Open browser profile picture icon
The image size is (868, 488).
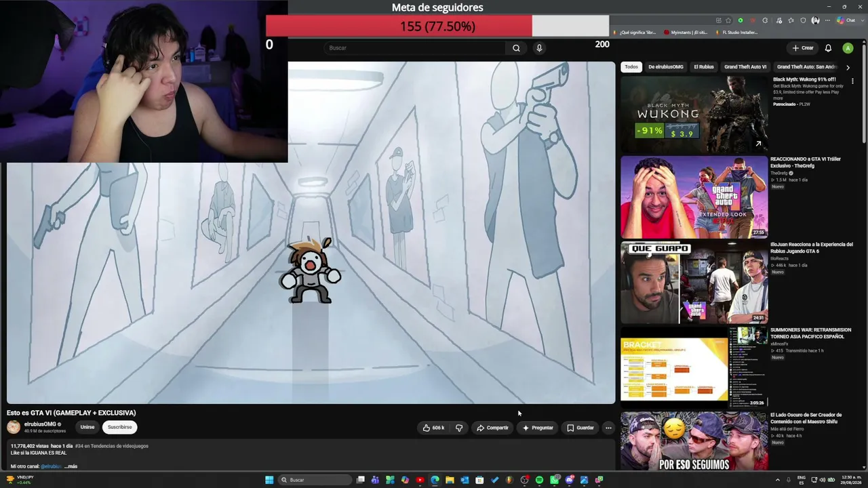point(815,20)
